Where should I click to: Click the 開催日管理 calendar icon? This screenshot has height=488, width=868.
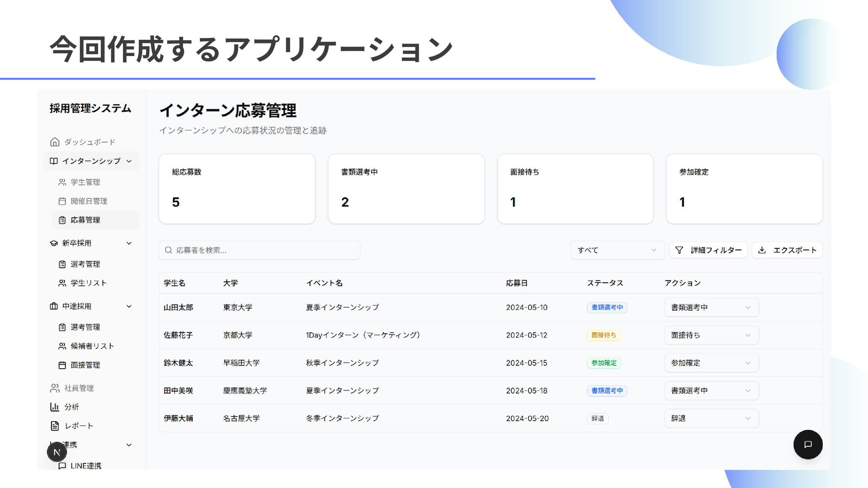(x=62, y=201)
